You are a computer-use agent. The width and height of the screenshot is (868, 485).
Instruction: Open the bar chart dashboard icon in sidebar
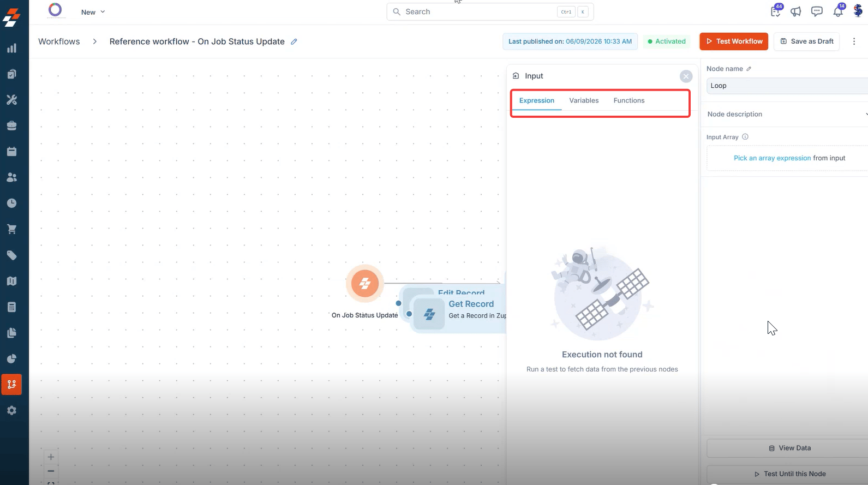pyautogui.click(x=11, y=48)
